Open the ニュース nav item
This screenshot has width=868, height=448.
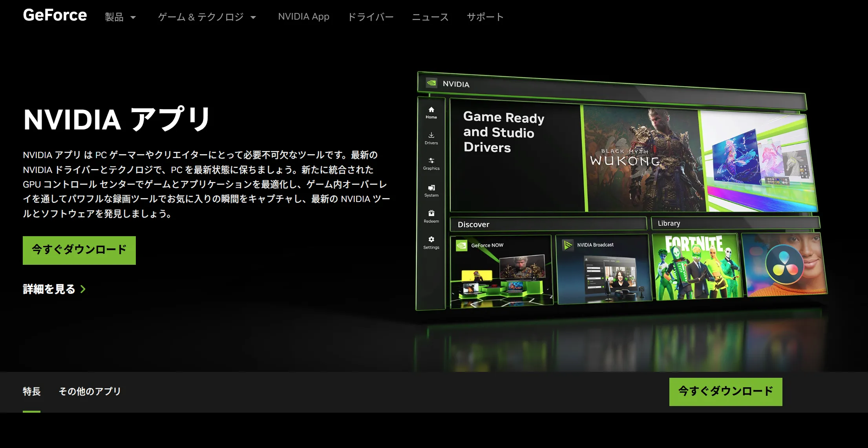tap(430, 17)
